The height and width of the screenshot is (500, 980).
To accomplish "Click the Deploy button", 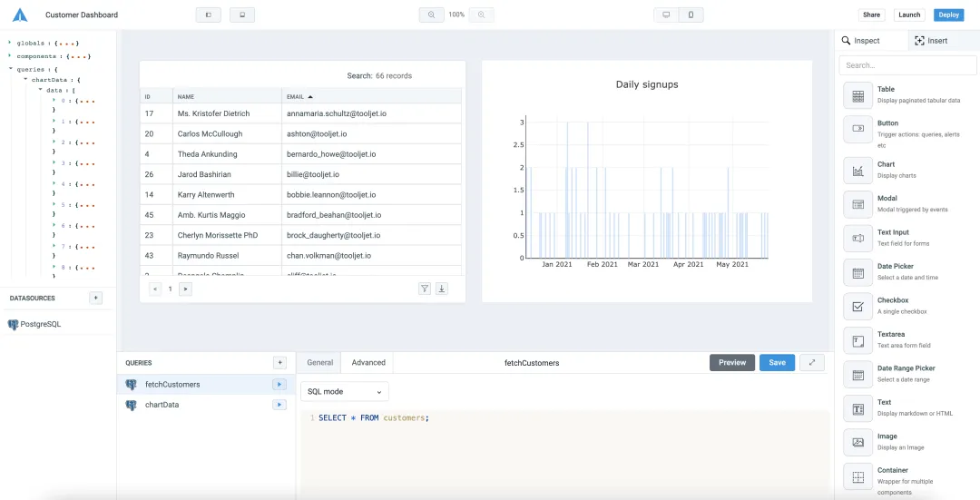I will pyautogui.click(x=949, y=15).
